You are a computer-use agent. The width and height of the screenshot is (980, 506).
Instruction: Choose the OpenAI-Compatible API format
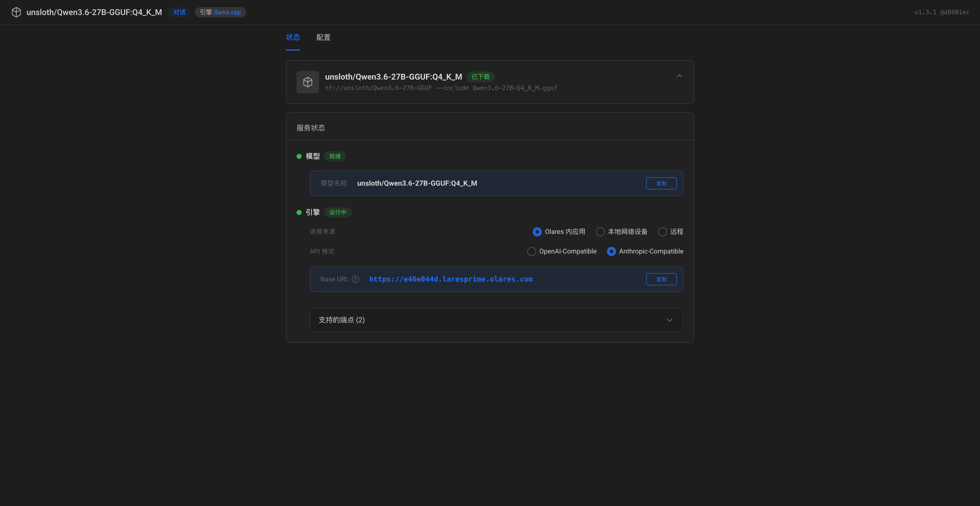pos(562,251)
